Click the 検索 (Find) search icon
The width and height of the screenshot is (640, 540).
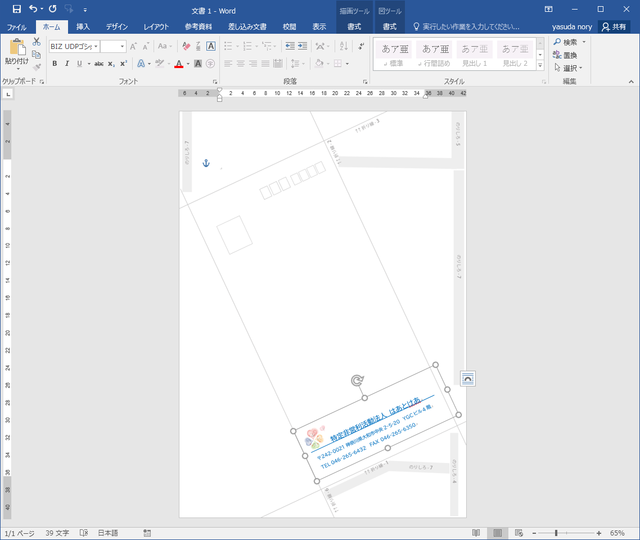pos(557,42)
